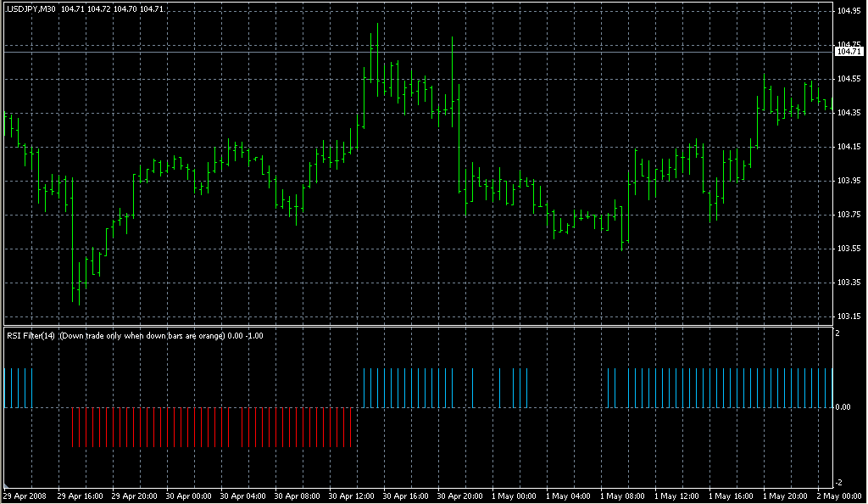The height and width of the screenshot is (504, 868).
Task: Click the 103.95 price axis label
Action: tap(848, 181)
